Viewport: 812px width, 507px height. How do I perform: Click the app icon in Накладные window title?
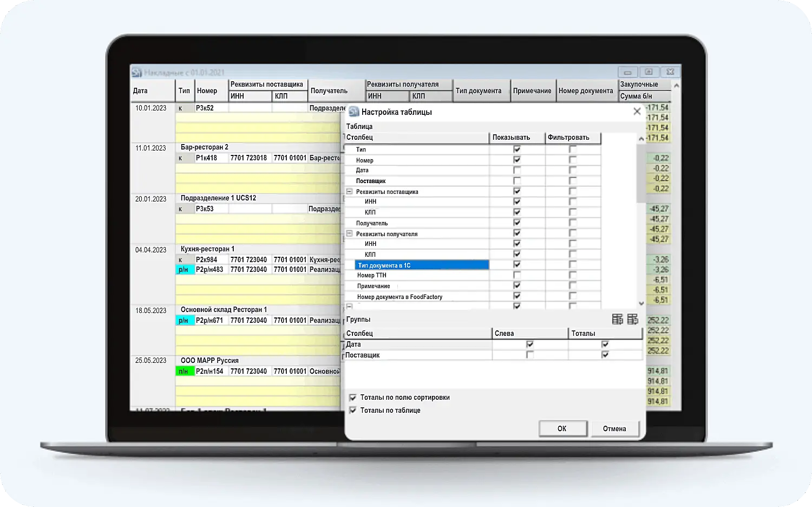(x=136, y=72)
